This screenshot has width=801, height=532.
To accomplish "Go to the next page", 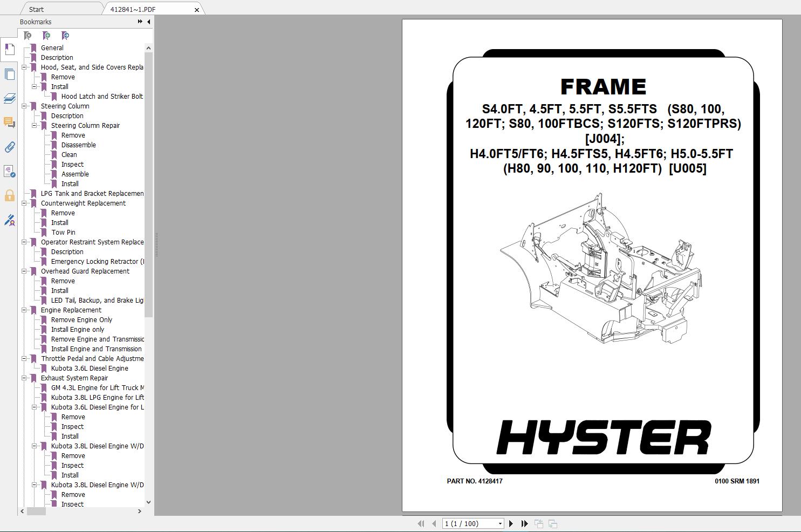I will pyautogui.click(x=511, y=523).
